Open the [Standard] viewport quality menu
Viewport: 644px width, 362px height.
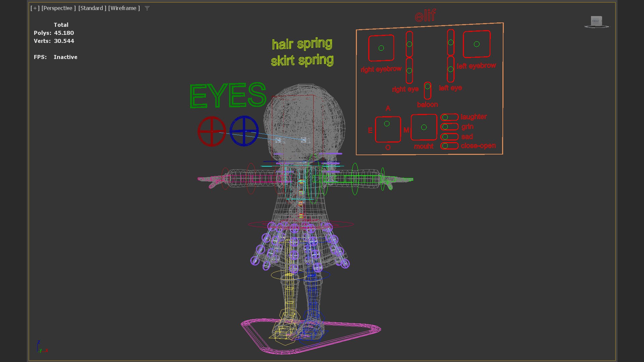pos(92,8)
